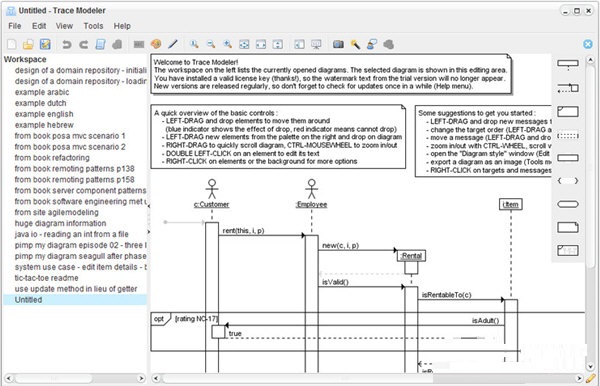Click the camera export image icon

[x=338, y=44]
